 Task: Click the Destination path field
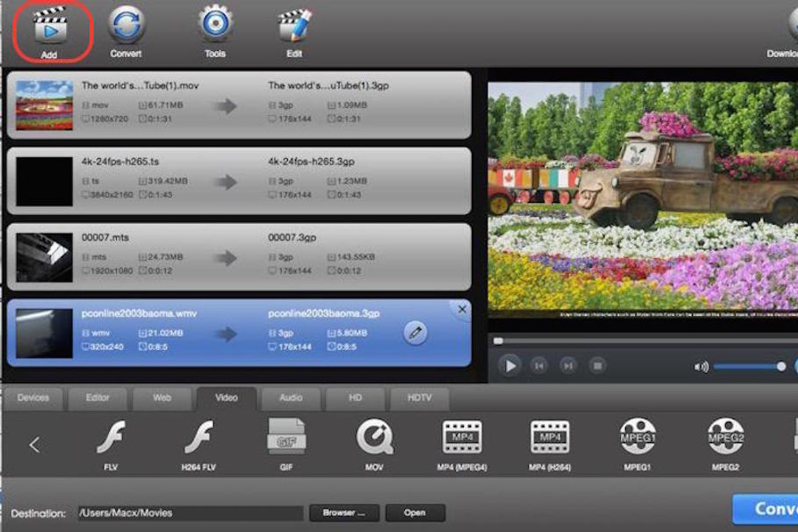tap(191, 513)
